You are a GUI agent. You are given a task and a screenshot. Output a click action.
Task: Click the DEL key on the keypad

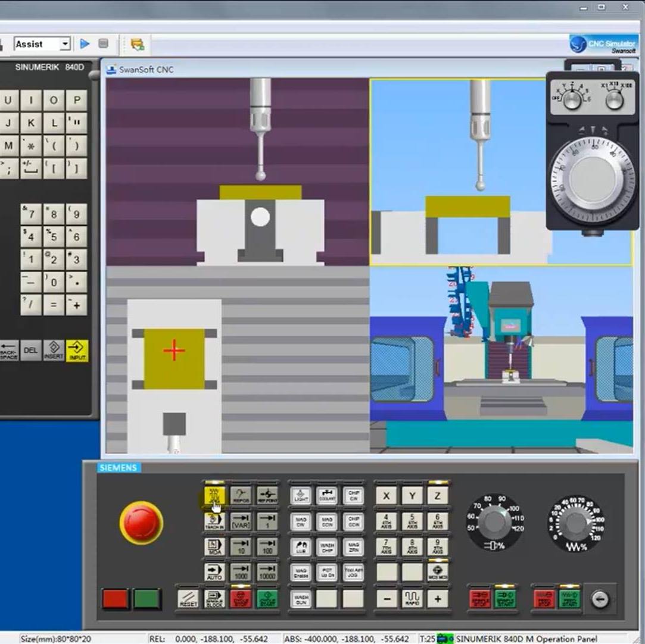[x=31, y=351]
